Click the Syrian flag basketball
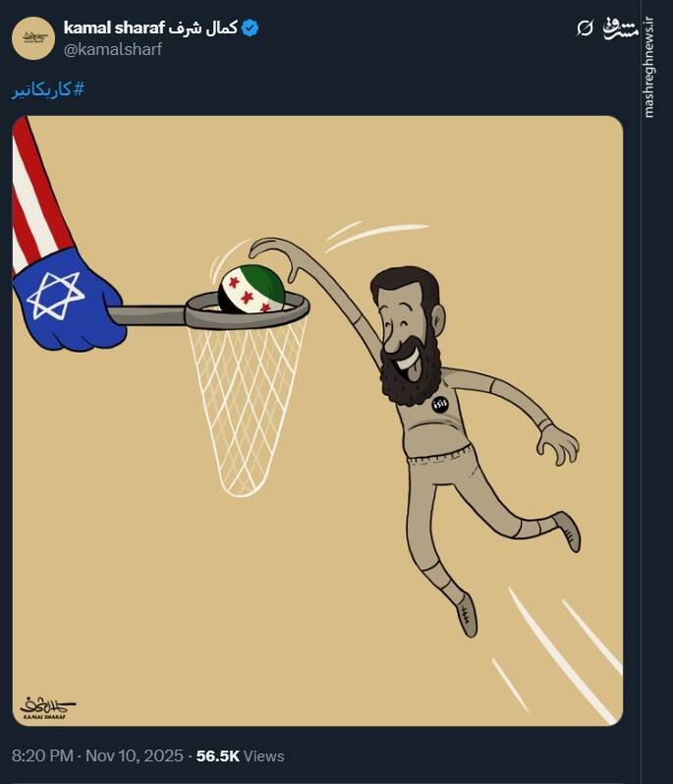This screenshot has width=673, height=784. pyautogui.click(x=252, y=289)
